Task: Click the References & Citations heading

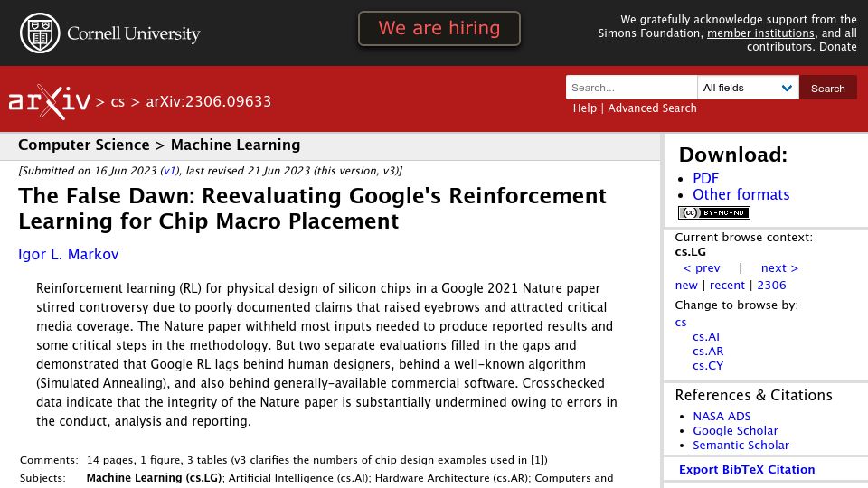Action: click(x=753, y=395)
